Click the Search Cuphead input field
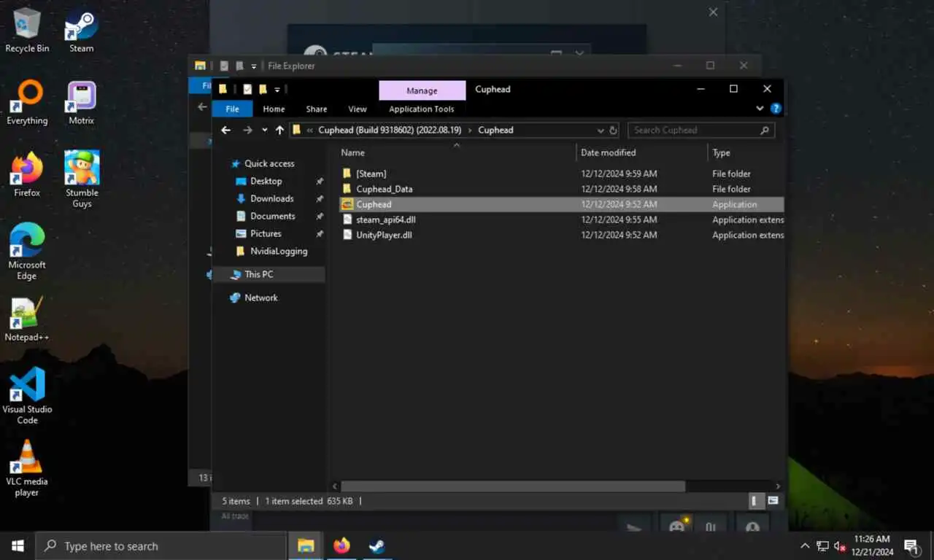This screenshot has width=934, height=560. [700, 131]
